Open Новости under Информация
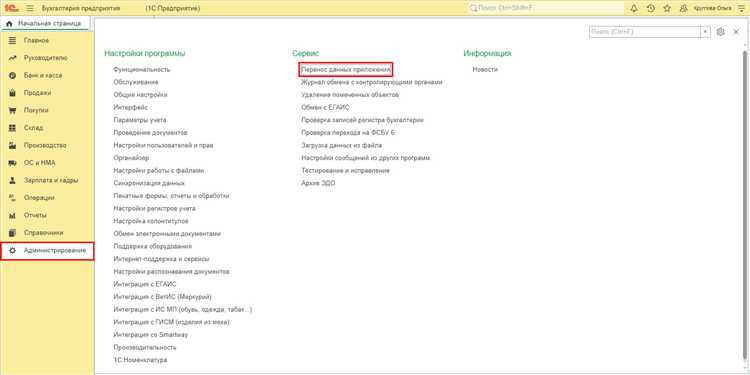The image size is (750, 375). click(x=485, y=69)
